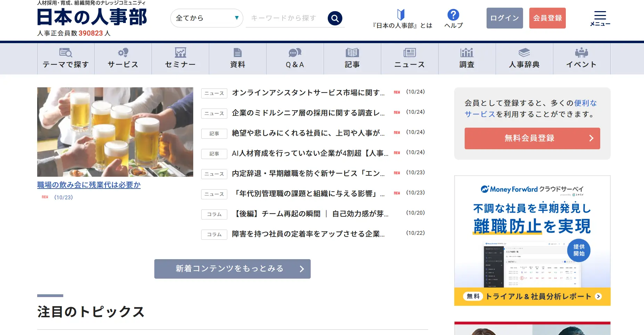This screenshot has height=335, width=644.
Task: Open the hamburger menu icon
Action: click(600, 18)
